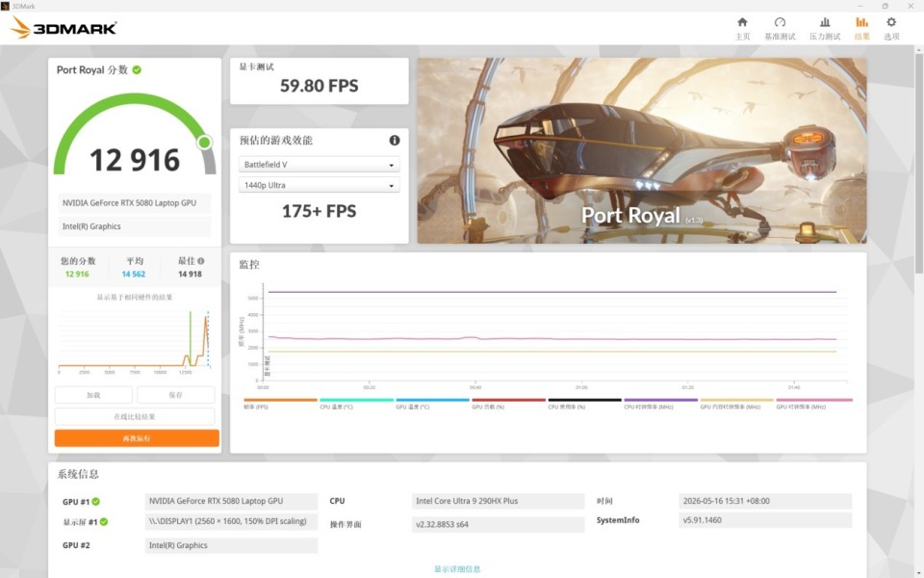Click the green check next to Port Royal 分数

[x=137, y=69]
